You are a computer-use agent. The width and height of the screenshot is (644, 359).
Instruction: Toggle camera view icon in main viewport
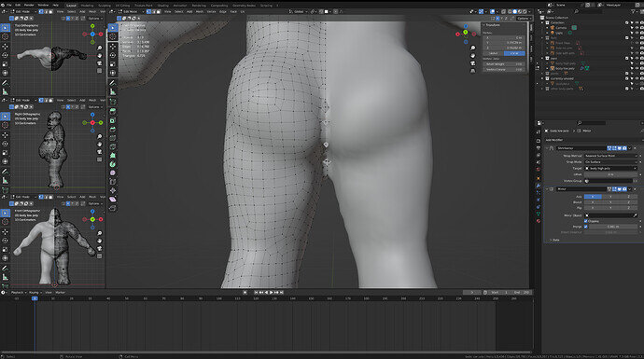click(472, 63)
